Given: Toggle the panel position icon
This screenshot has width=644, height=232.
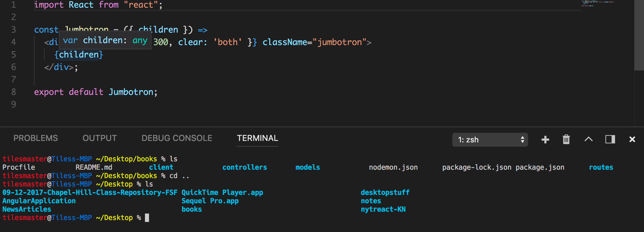Looking at the screenshot, I should pyautogui.click(x=610, y=139).
